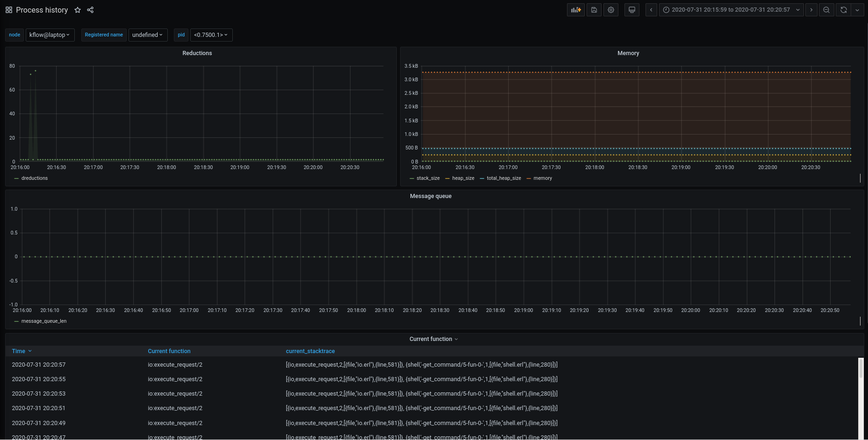Viewport: 868px width, 440px height.
Task: Click 20:19:00 tick on Message queue axis
Action: pos(524,310)
